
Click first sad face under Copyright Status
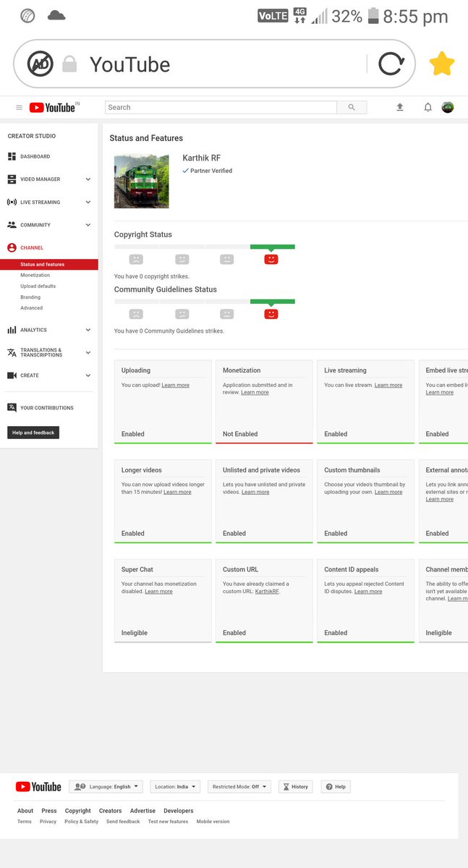coord(136,259)
